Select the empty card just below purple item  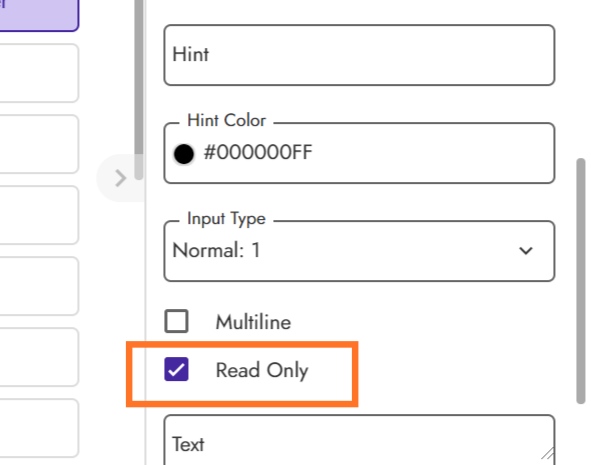(39, 73)
